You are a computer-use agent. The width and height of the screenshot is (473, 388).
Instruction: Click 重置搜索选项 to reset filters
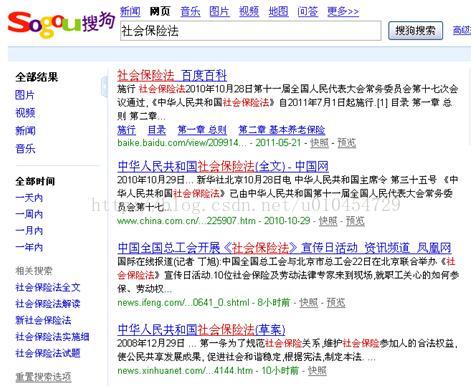point(43,377)
